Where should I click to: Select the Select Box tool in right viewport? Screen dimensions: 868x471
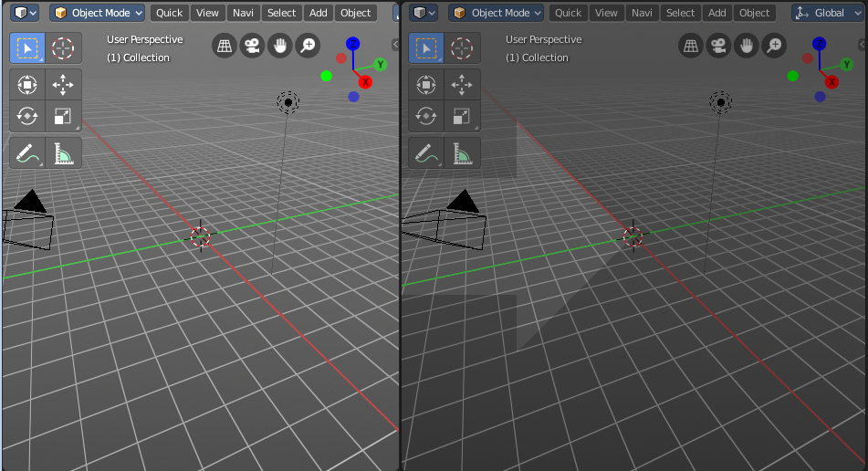[x=426, y=48]
